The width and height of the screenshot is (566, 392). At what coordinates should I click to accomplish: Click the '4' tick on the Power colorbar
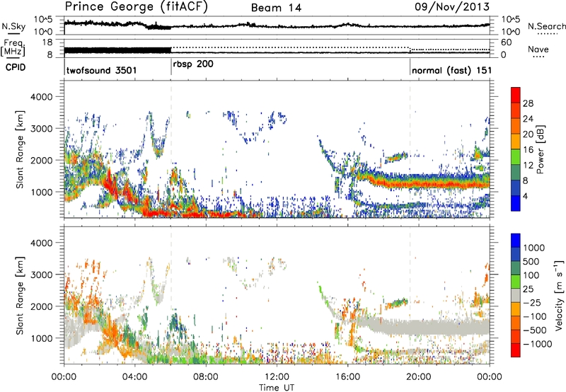(525, 197)
